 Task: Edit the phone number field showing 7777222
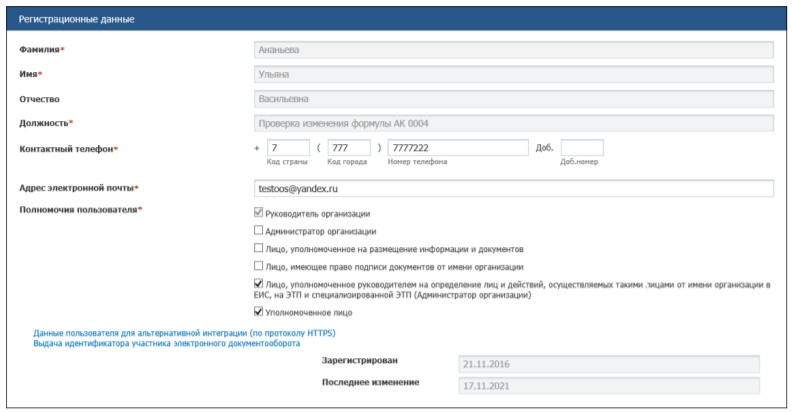[x=457, y=148]
